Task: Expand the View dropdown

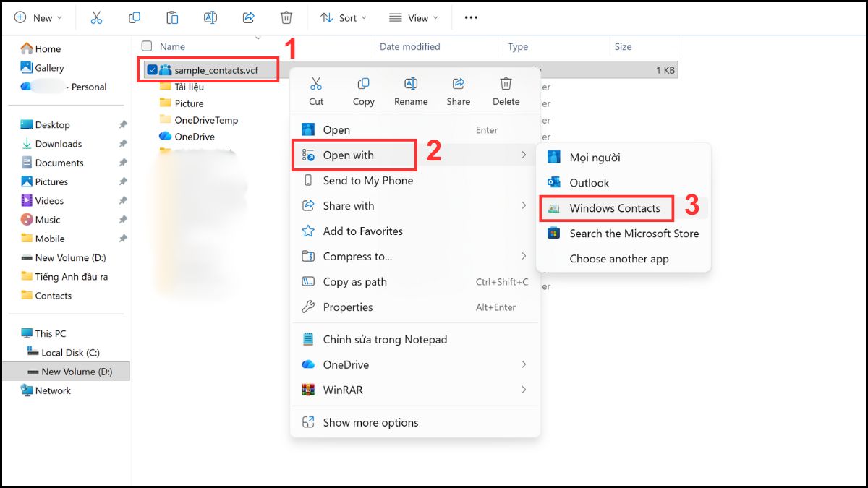Action: 413,17
